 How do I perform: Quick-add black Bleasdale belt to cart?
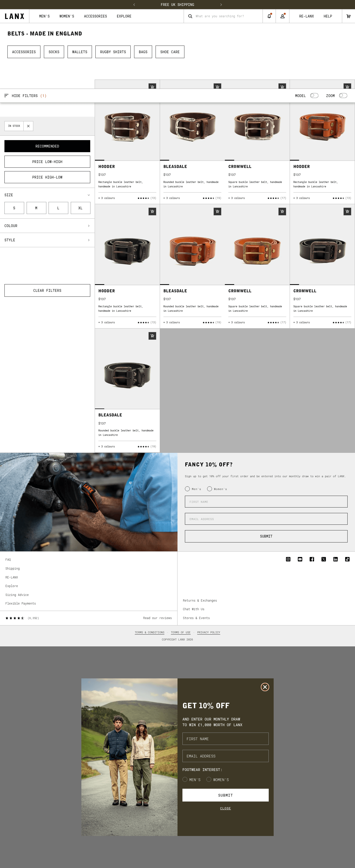click(x=152, y=336)
